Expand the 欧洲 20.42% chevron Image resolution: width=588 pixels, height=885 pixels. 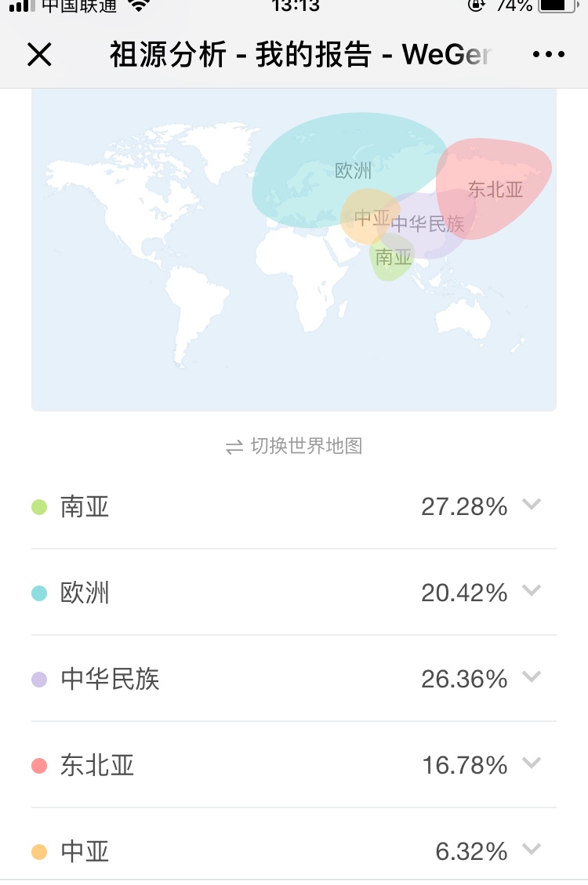tap(532, 590)
